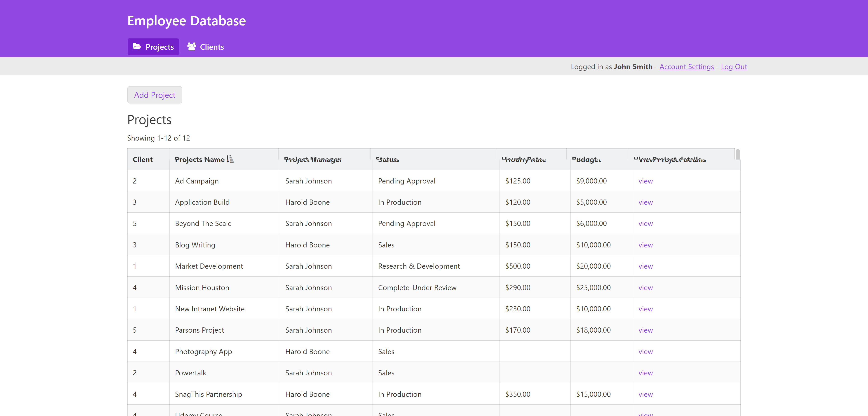Click the 'Market Development' cell
The width and height of the screenshot is (868, 416).
[x=224, y=266]
